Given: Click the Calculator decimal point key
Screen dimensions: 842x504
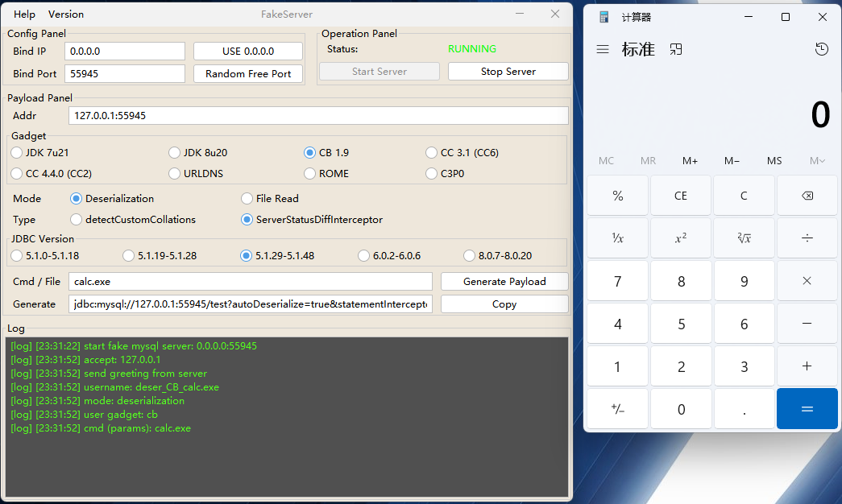Looking at the screenshot, I should coord(744,409).
